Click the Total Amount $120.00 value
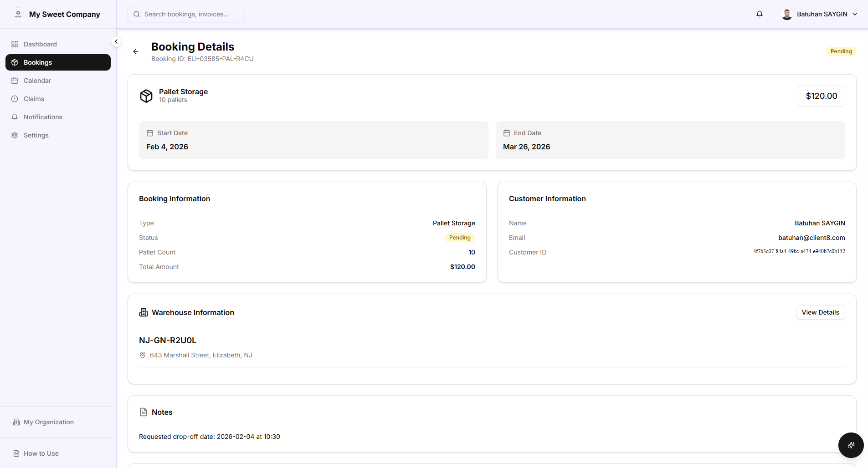 [462, 267]
